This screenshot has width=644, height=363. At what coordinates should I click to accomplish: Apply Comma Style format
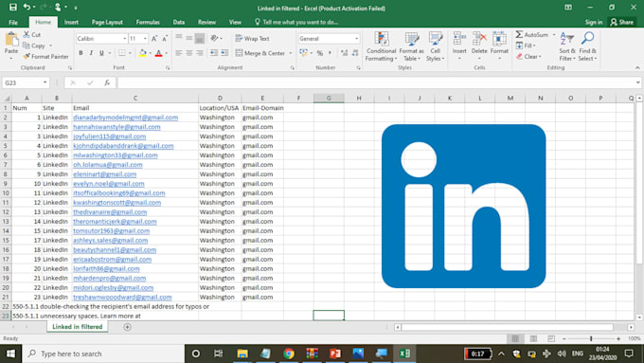pos(330,53)
